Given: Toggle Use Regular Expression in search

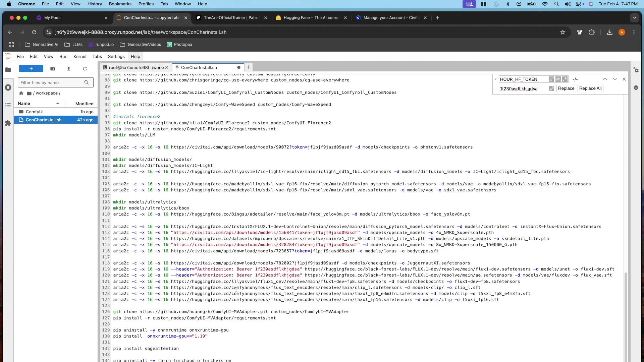Looking at the screenshot, I should coord(565,79).
